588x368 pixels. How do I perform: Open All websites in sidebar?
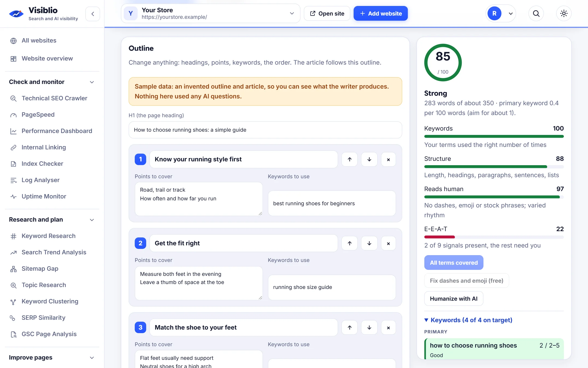pyautogui.click(x=39, y=41)
